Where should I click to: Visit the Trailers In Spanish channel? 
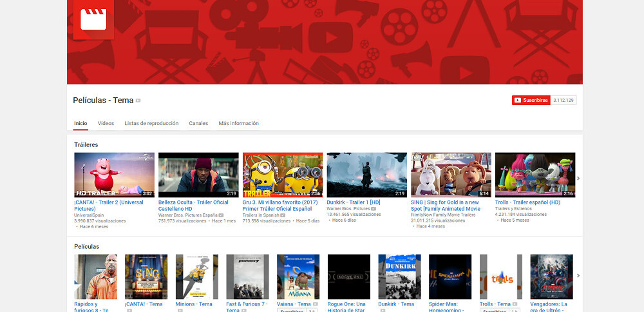[261, 215]
